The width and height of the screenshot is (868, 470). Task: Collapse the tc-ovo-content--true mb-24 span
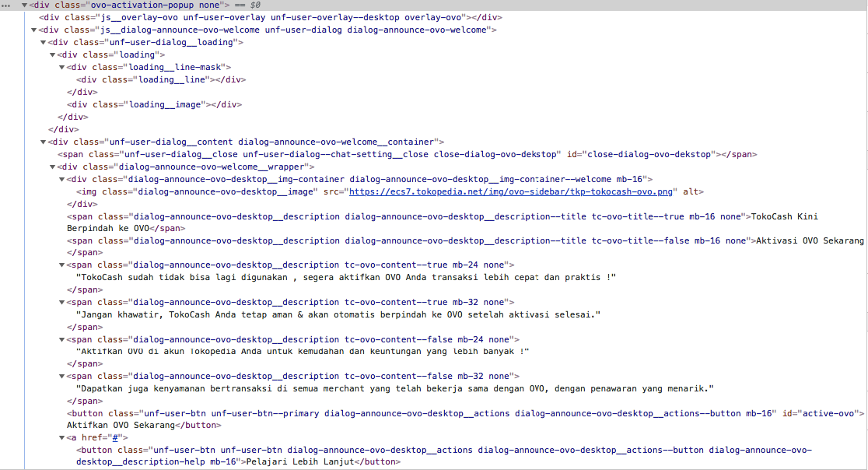click(x=62, y=265)
